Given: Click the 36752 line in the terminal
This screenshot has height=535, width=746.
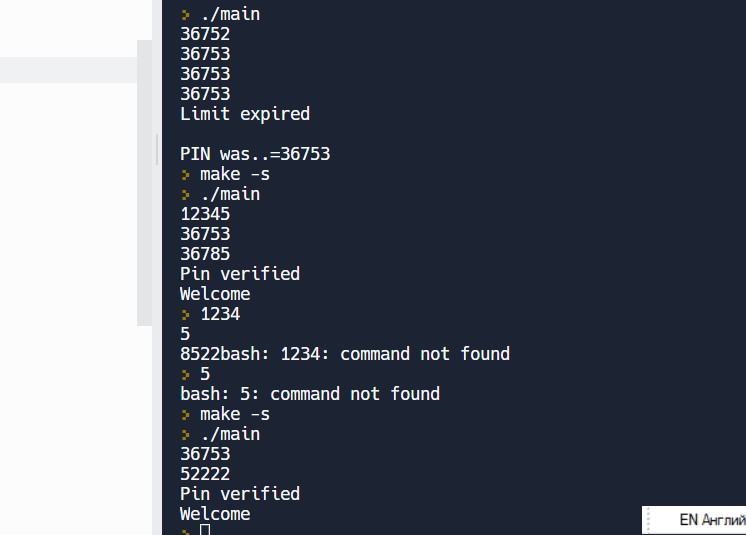Looking at the screenshot, I should 205,34.
